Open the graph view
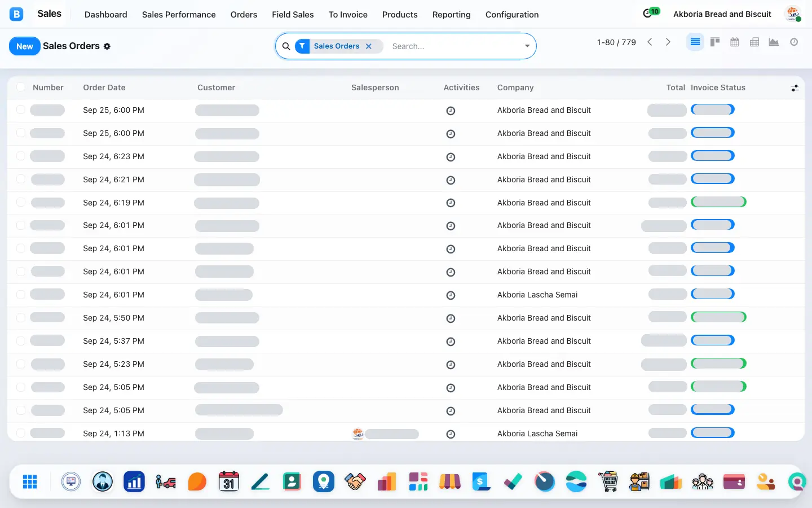 point(774,42)
